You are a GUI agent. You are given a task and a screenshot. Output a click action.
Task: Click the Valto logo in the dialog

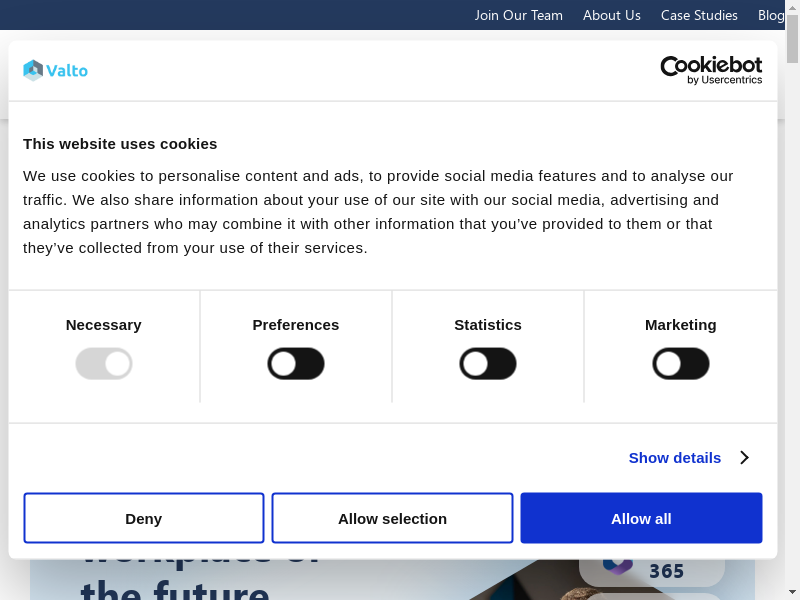click(x=56, y=70)
